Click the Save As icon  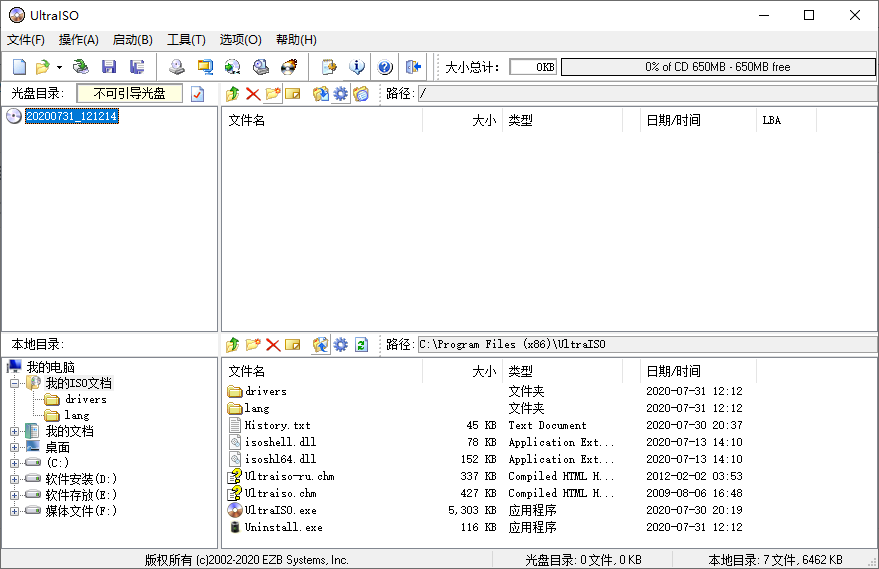click(137, 67)
